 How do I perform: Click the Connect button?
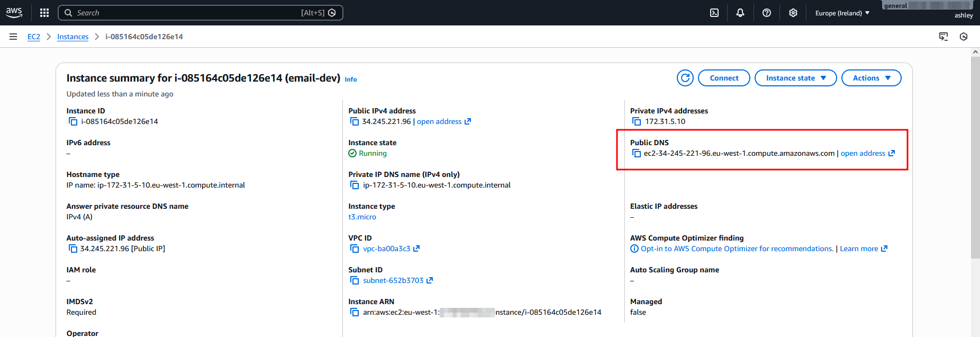click(x=724, y=78)
